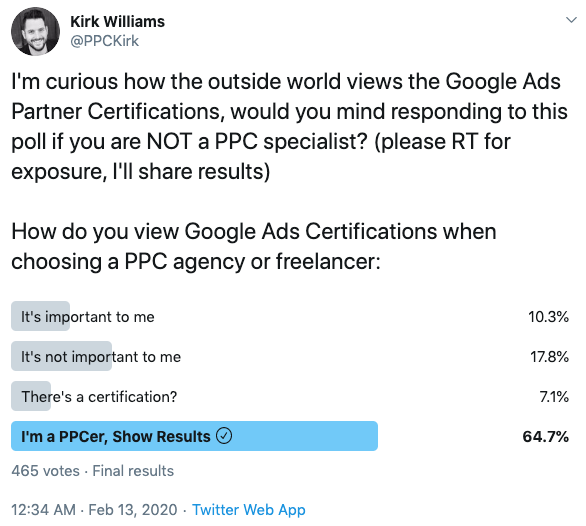Click the Twitter Web App link
Screen dimensions: 586x526
click(249, 510)
